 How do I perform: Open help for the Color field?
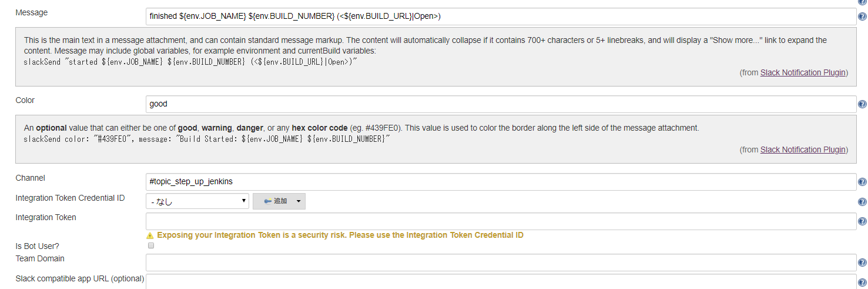[862, 104]
